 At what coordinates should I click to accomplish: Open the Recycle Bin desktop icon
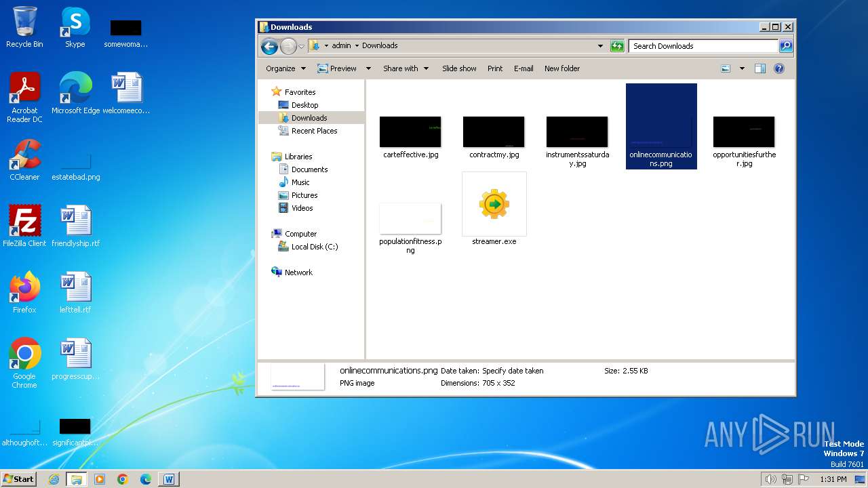click(24, 27)
